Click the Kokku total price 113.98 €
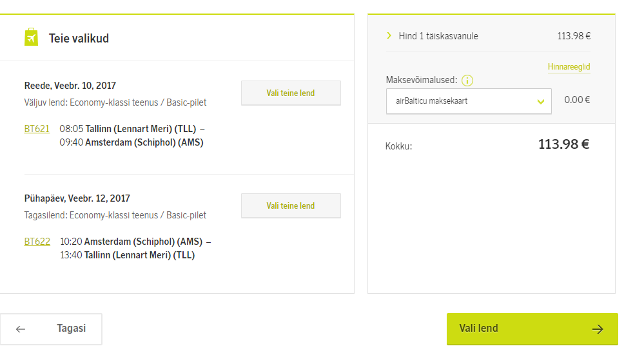The width and height of the screenshot is (644, 364). tap(564, 144)
